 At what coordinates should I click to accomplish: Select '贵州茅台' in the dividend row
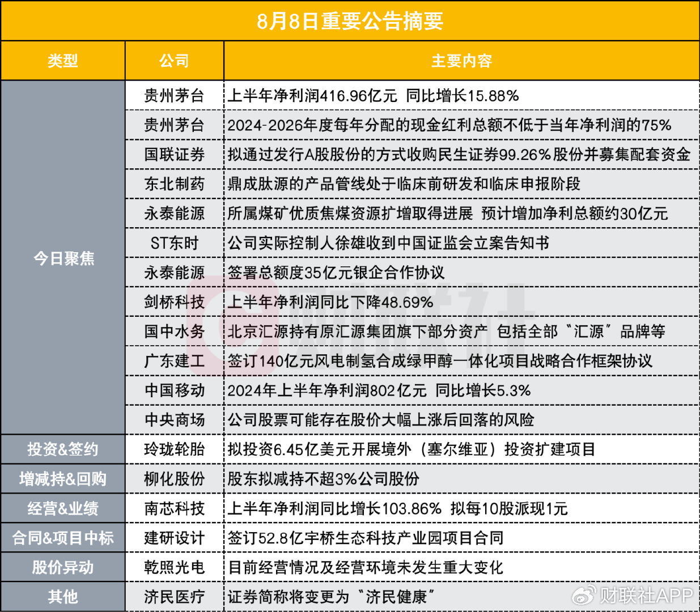pyautogui.click(x=174, y=125)
